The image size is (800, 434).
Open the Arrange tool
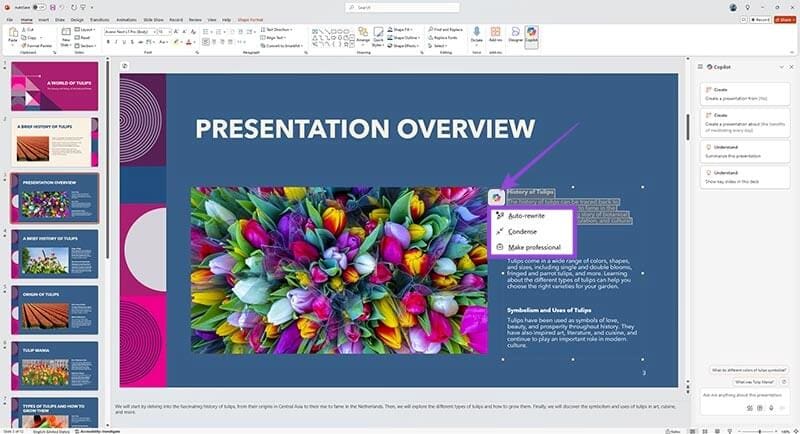363,36
